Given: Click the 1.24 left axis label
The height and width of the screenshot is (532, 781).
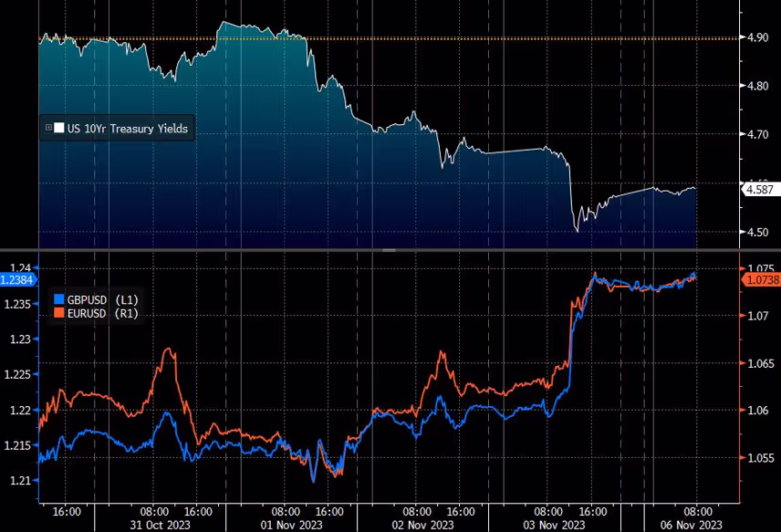Looking at the screenshot, I should 20,268.
